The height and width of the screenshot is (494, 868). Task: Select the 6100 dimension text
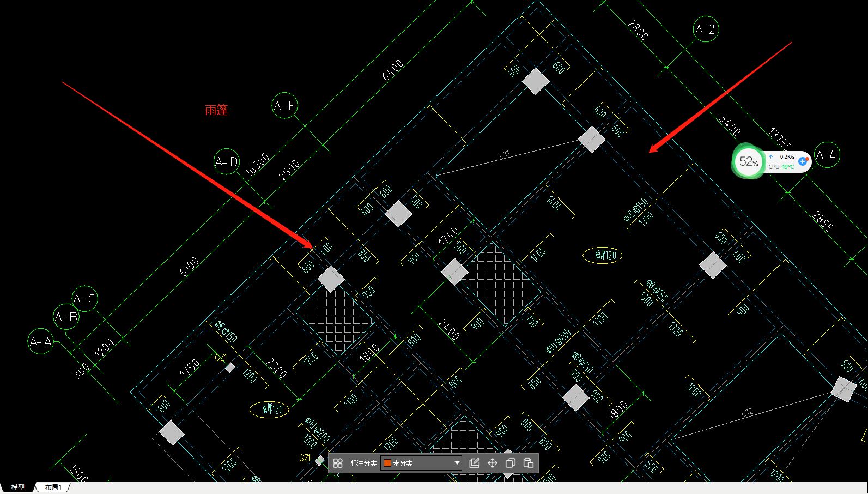click(x=190, y=267)
